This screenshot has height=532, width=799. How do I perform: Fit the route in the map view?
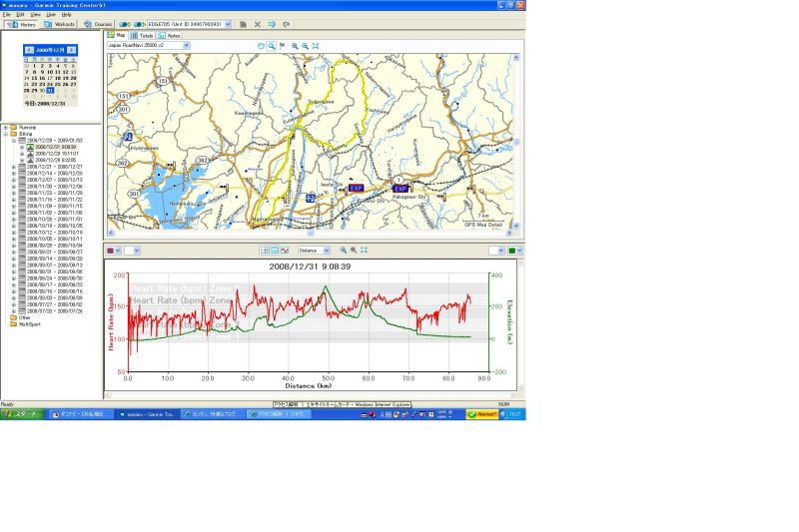pyautogui.click(x=316, y=46)
